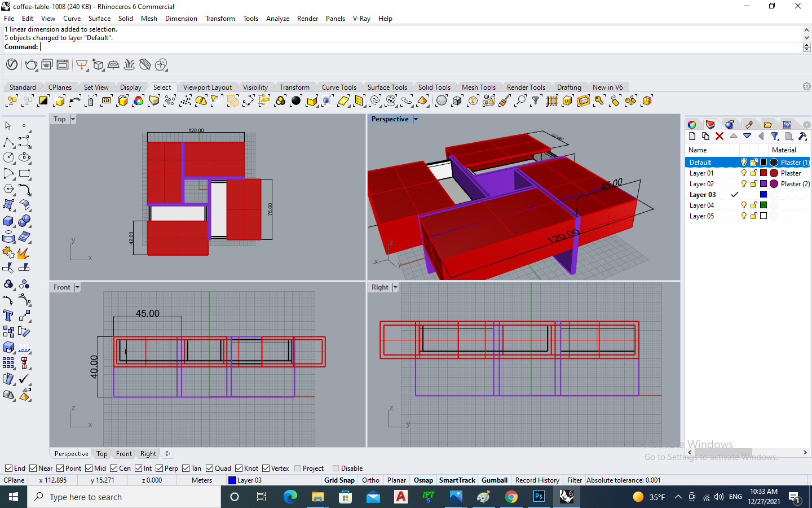Open the Analyze menu
The height and width of the screenshot is (508, 812).
tap(277, 19)
